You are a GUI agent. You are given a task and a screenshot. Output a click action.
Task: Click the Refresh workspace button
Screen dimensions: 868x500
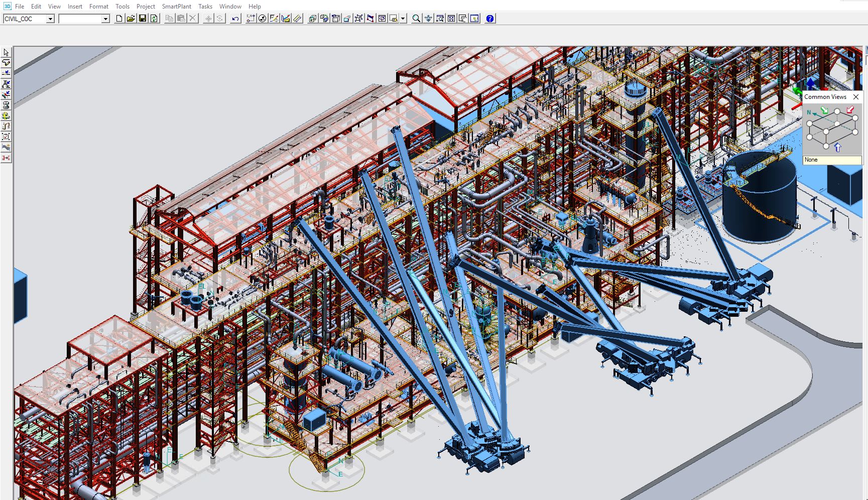(x=154, y=19)
